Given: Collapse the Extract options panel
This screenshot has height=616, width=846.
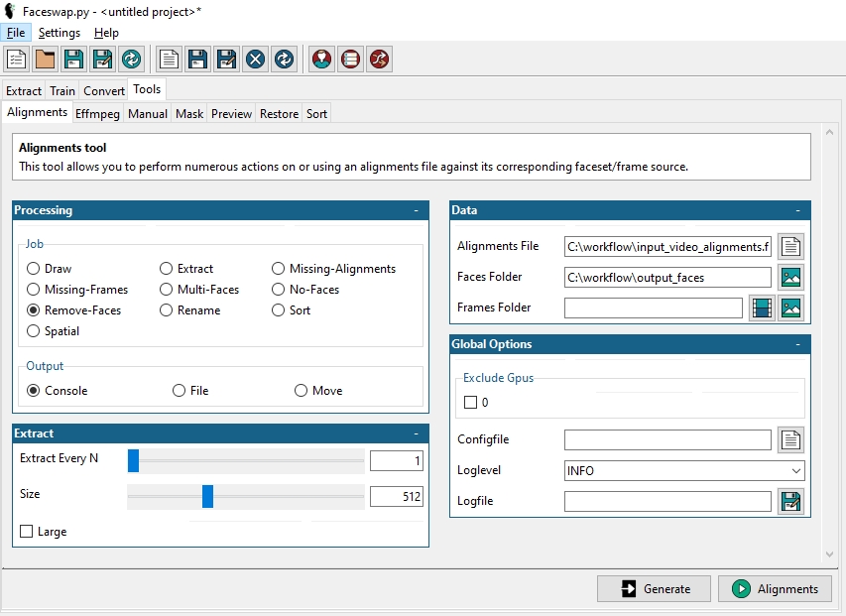Looking at the screenshot, I should pyautogui.click(x=416, y=433).
